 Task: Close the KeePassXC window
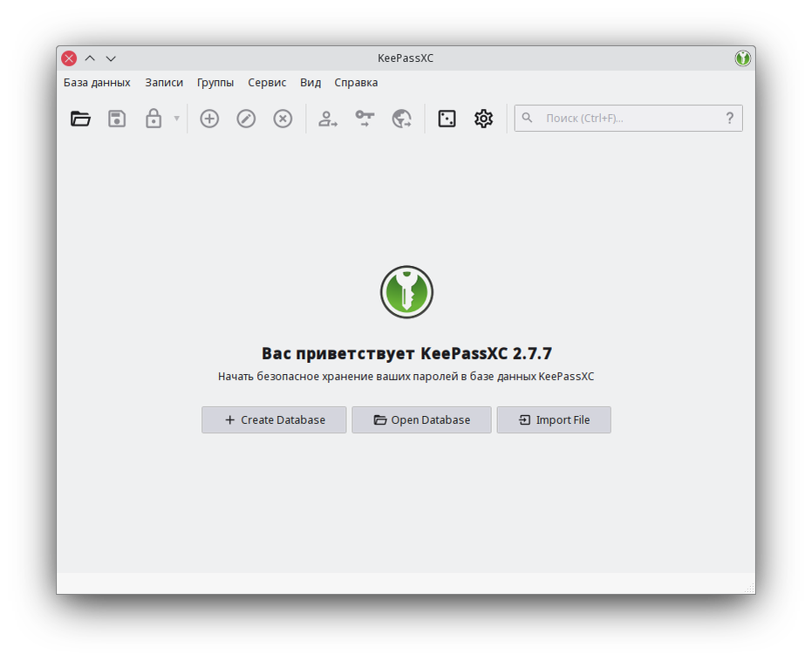[x=69, y=58]
